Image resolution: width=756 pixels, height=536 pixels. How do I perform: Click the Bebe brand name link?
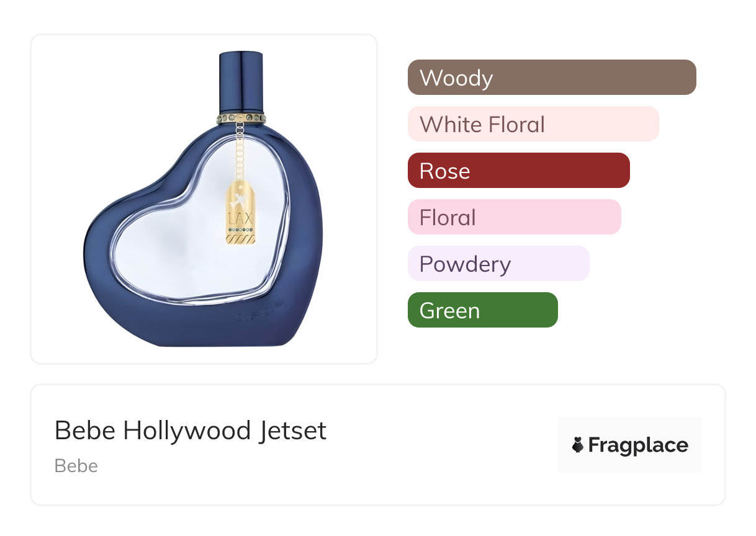point(76,466)
